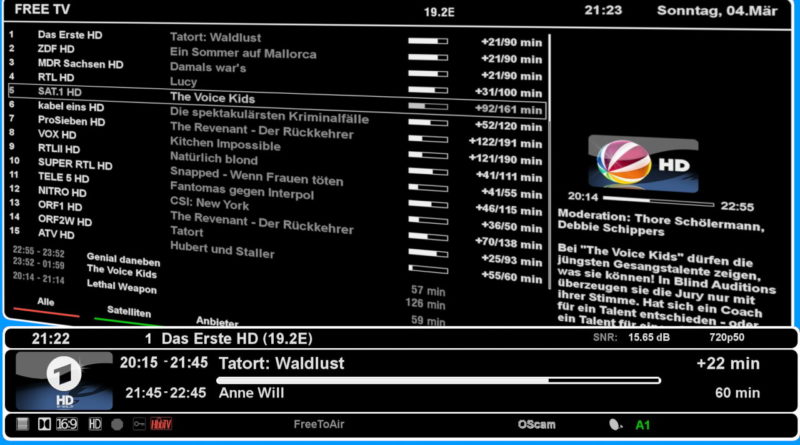Click the Tatort: Waldlust progress bar in the infobar
Viewport: 800px width, 445px height.
(x=438, y=380)
